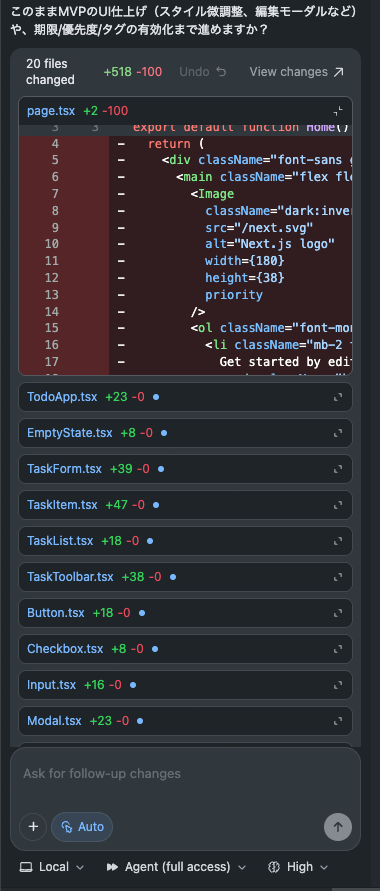The image size is (380, 891).
Task: Click the -100 count in the summary header
Action: click(149, 72)
